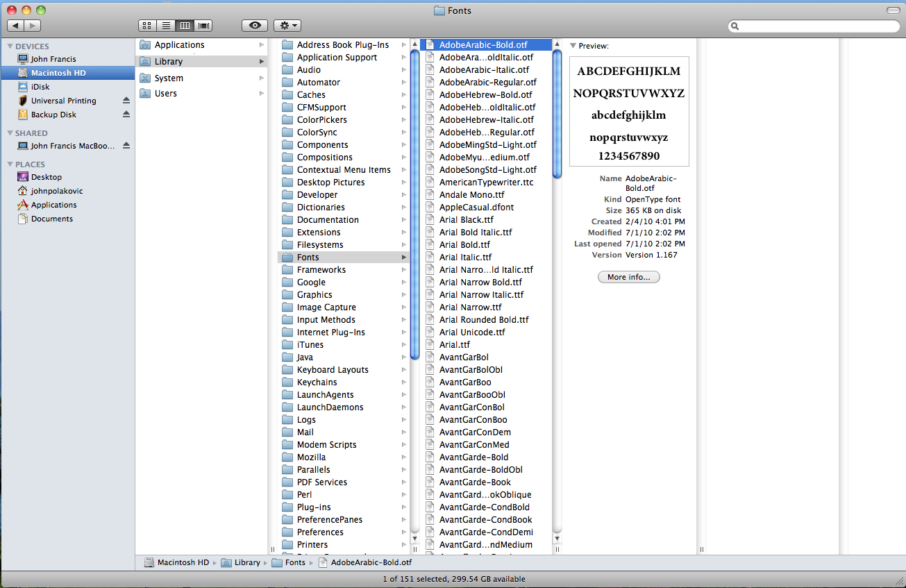Open the Applications folder in first column

pyautogui.click(x=179, y=45)
